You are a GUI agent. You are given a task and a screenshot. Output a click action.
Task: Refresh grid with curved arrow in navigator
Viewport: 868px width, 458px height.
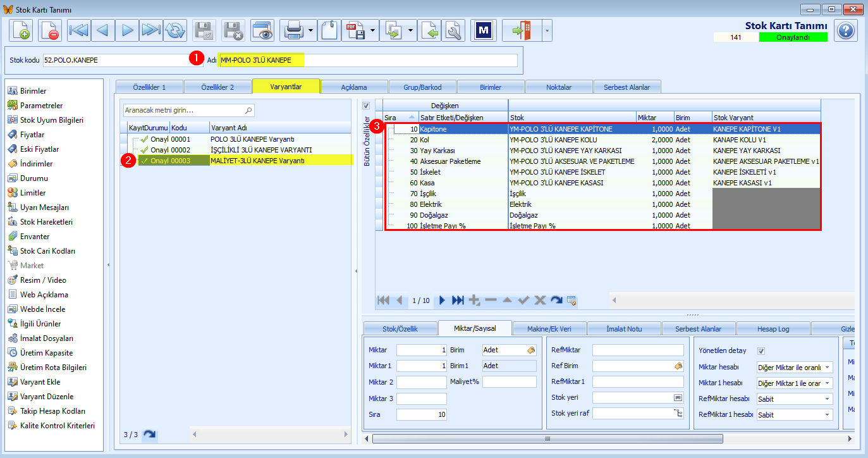(x=556, y=300)
